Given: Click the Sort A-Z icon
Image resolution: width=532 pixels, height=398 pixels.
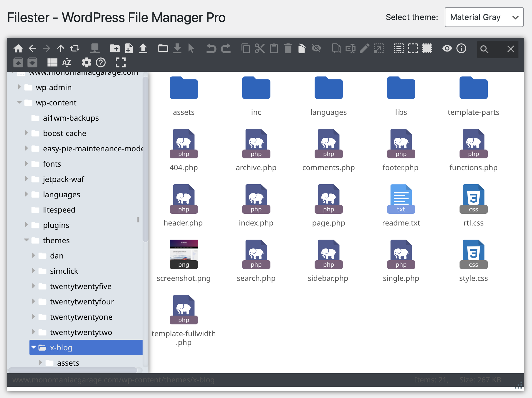Looking at the screenshot, I should click(x=67, y=62).
